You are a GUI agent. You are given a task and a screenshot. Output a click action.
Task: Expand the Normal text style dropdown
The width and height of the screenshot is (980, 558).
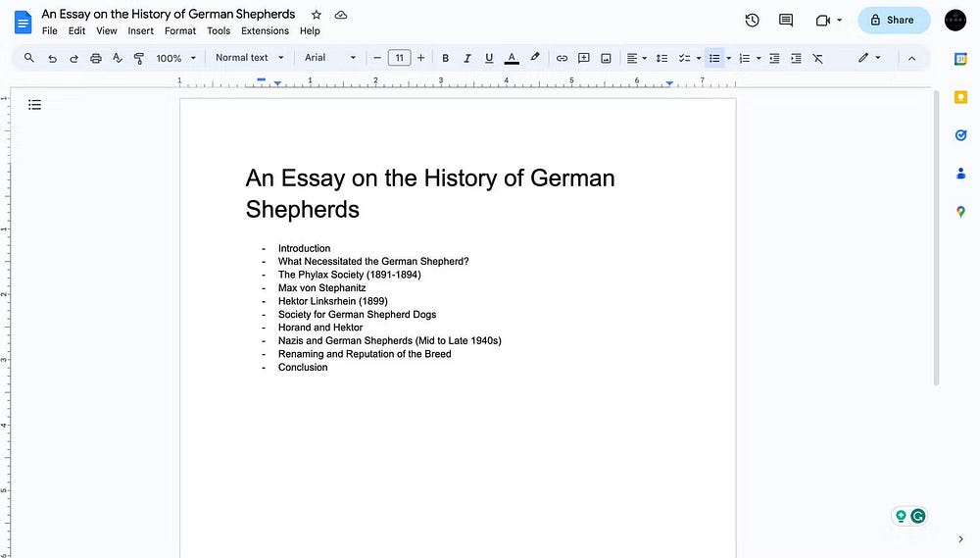[249, 58]
